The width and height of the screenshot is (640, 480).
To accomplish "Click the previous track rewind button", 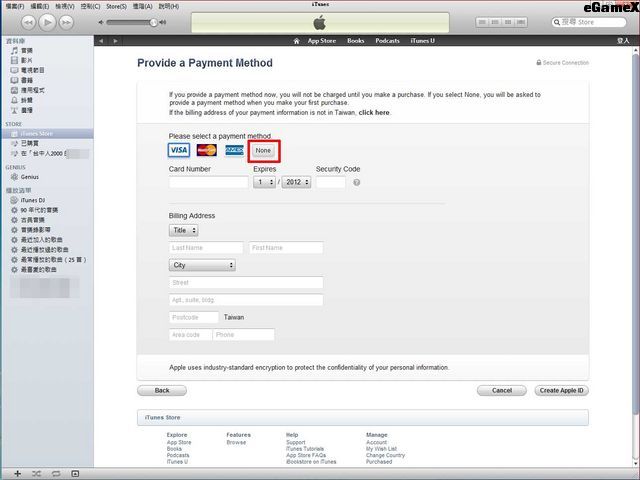I will [28, 22].
